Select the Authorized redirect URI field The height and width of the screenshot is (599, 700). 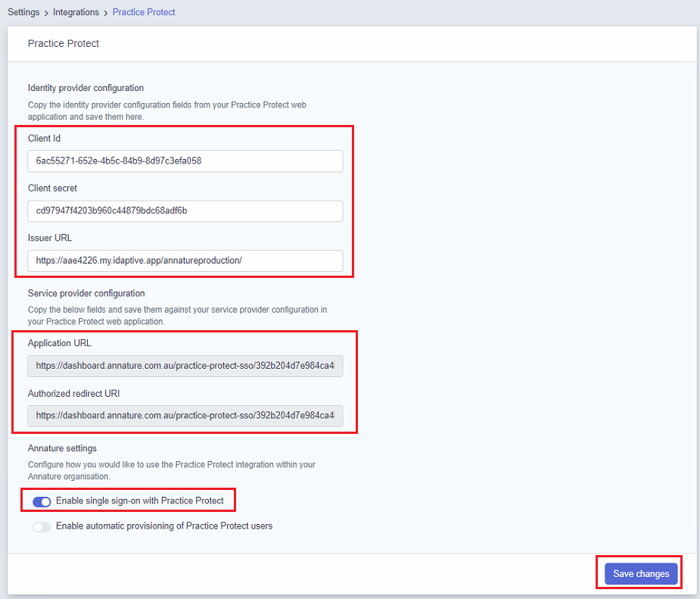click(185, 416)
